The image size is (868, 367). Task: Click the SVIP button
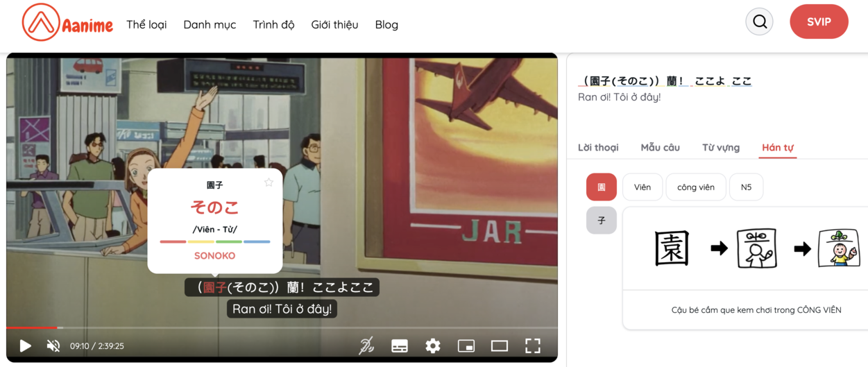coord(819,22)
